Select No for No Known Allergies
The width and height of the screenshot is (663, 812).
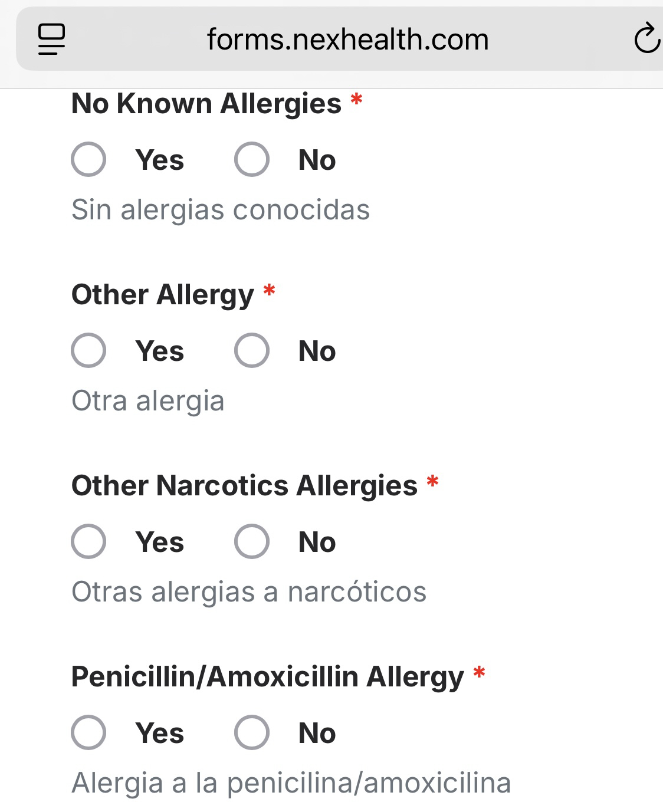[252, 159]
